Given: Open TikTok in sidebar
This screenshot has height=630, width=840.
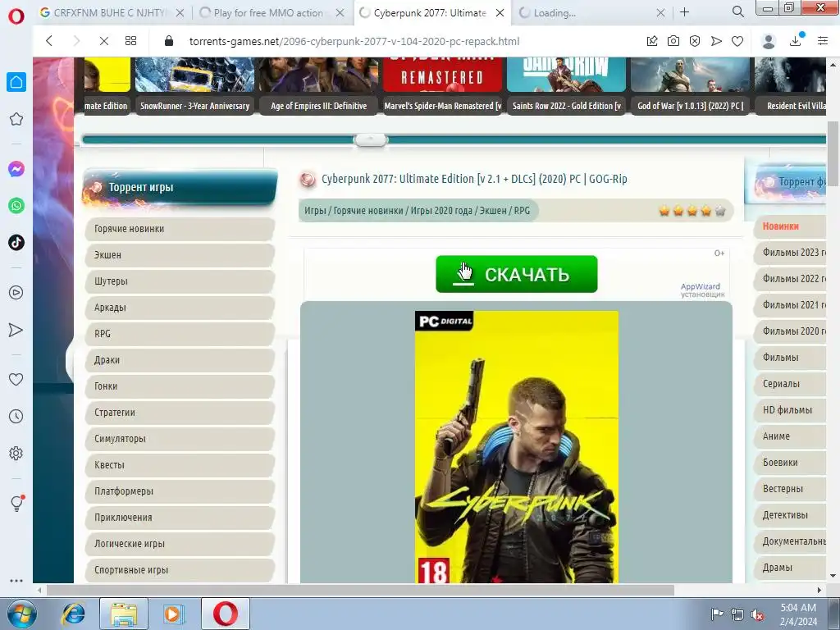Looking at the screenshot, I should point(16,243).
